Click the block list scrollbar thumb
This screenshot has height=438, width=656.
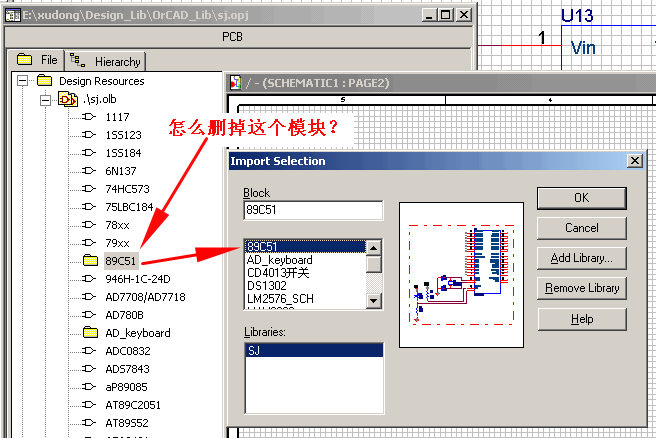374,264
